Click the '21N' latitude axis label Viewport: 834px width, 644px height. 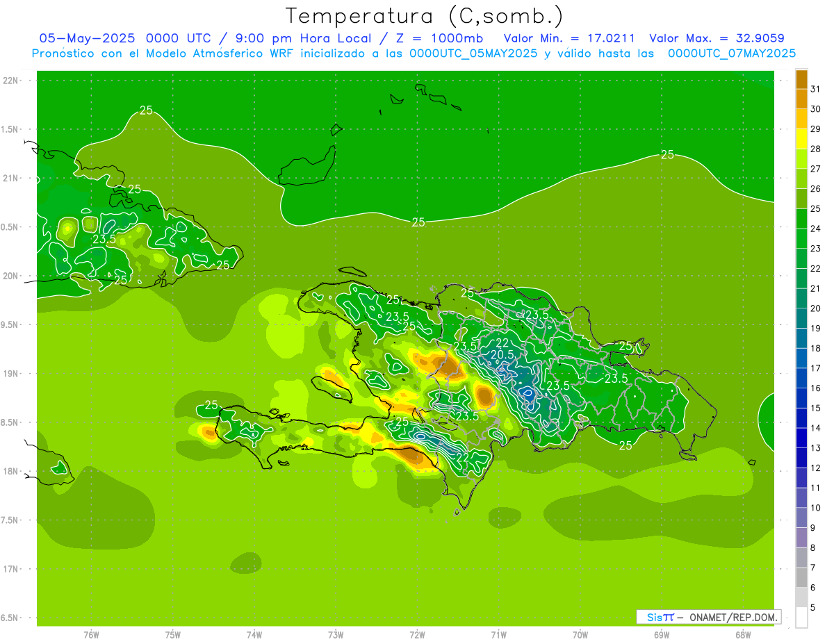(11, 178)
